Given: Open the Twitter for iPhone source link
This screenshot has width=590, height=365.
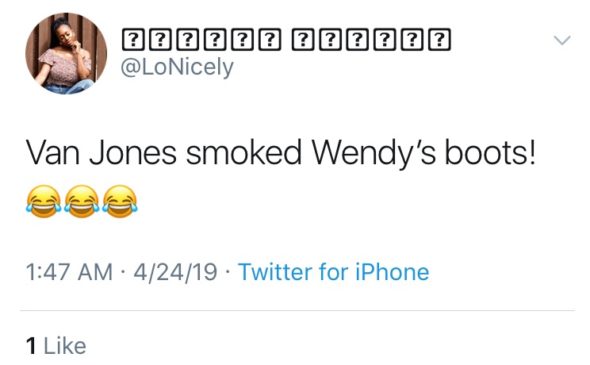Looking at the screenshot, I should [x=333, y=272].
